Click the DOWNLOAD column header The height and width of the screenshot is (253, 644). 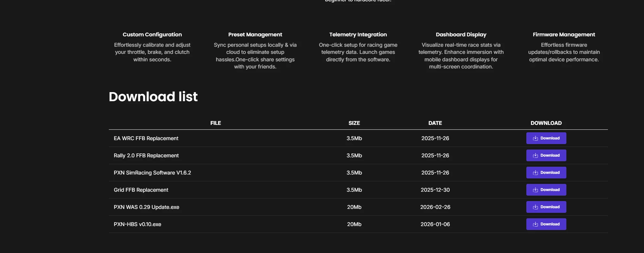pos(546,123)
